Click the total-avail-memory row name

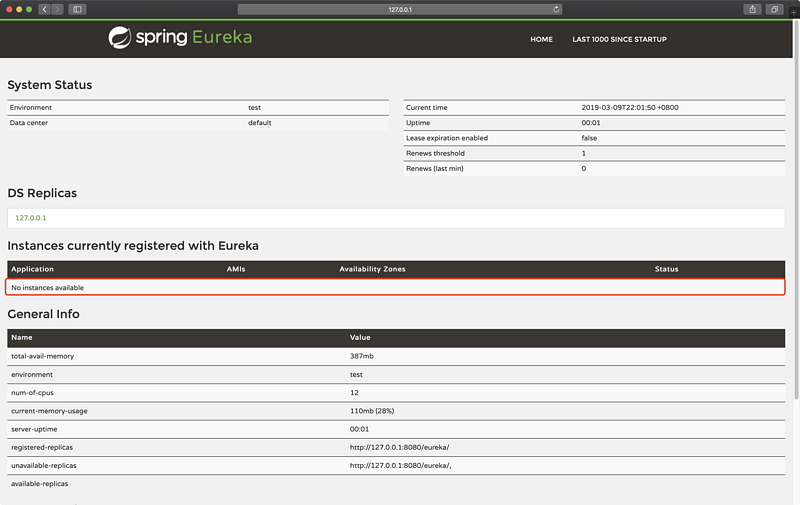click(x=42, y=356)
